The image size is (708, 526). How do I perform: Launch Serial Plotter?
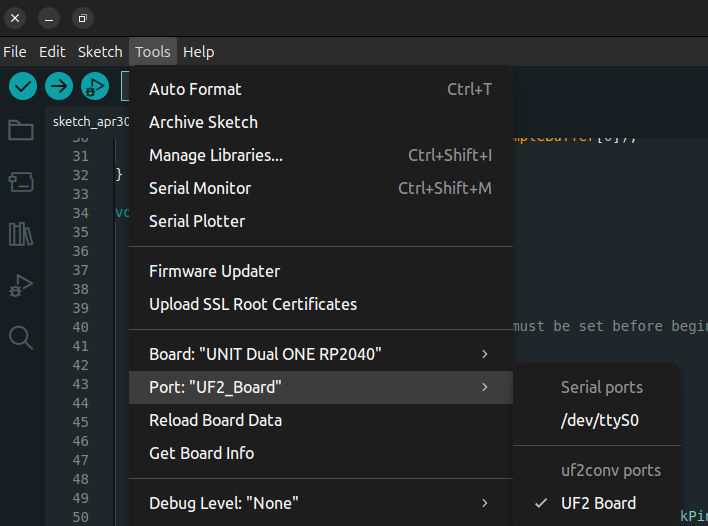coord(321,221)
